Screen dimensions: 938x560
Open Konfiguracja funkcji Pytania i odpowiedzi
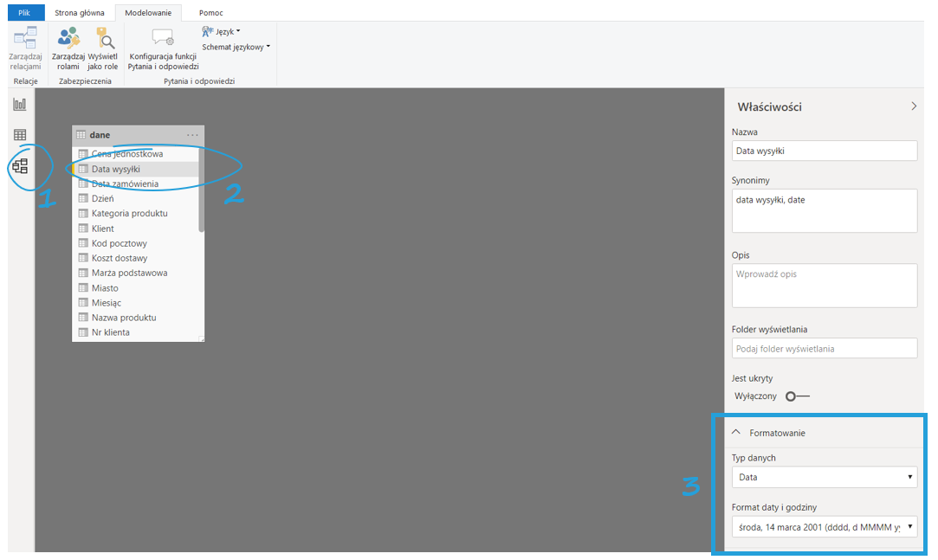pos(163,48)
